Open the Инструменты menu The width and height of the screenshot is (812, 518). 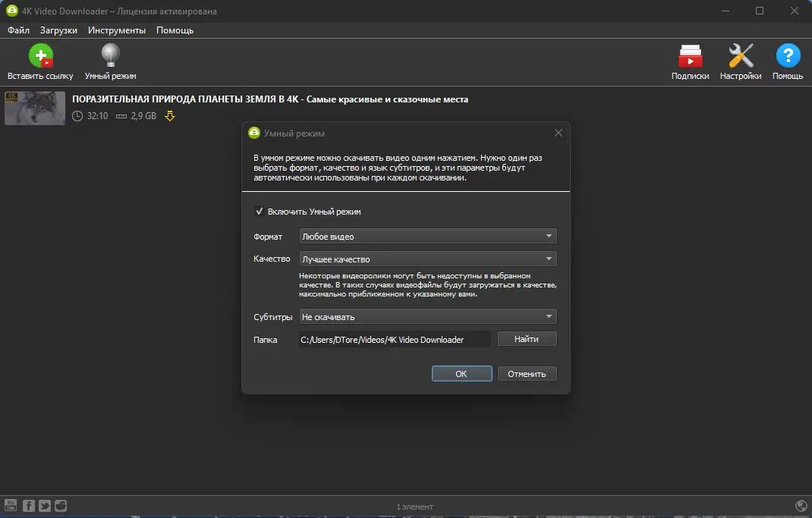coord(117,30)
